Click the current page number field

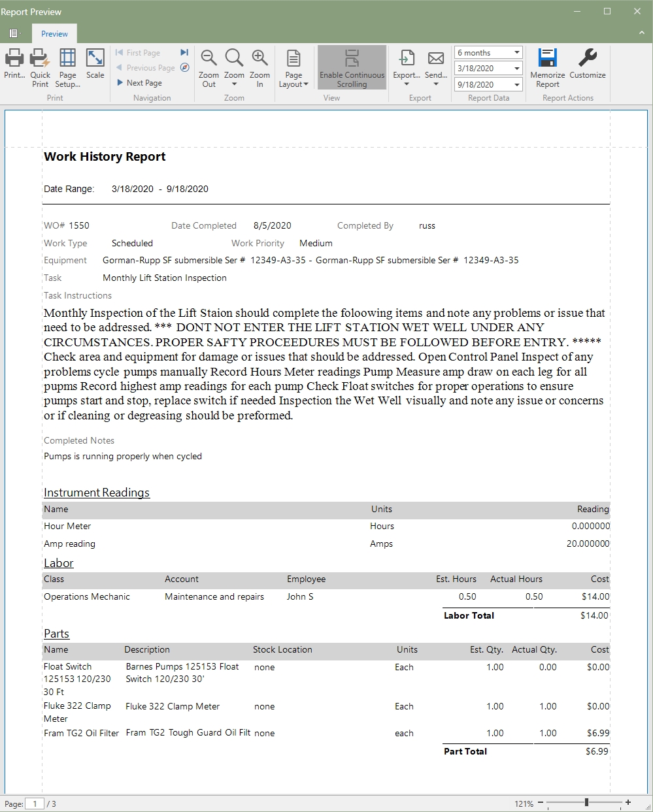[35, 804]
